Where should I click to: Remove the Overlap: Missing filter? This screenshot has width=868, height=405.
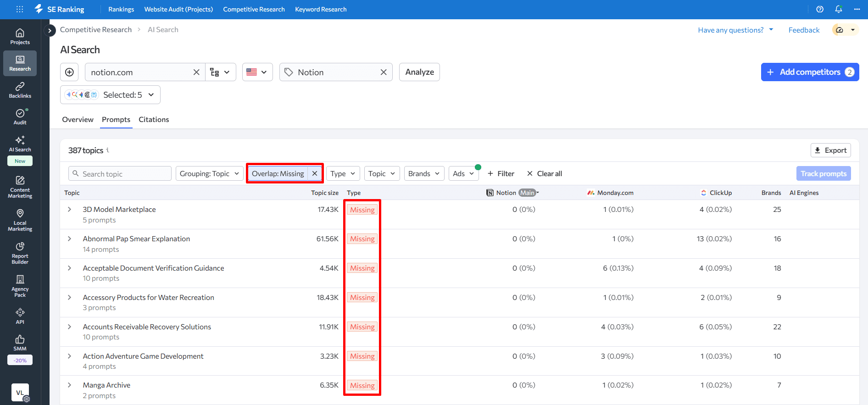pyautogui.click(x=315, y=173)
